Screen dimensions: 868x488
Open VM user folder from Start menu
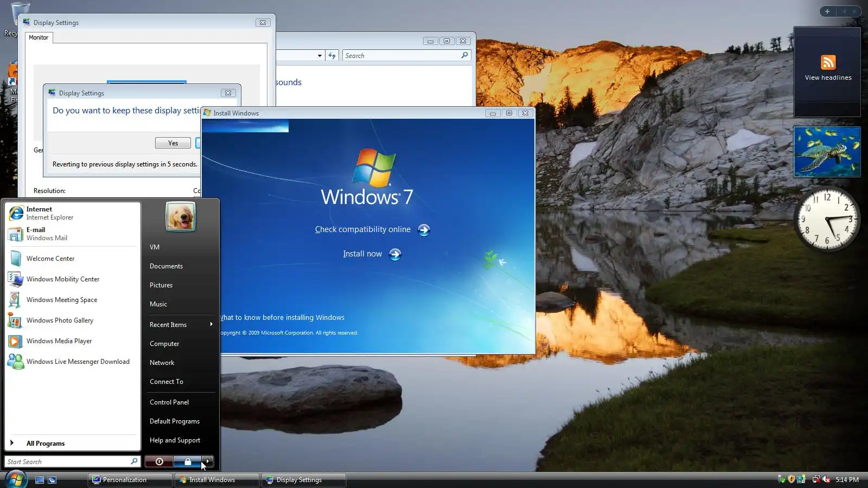(x=155, y=247)
